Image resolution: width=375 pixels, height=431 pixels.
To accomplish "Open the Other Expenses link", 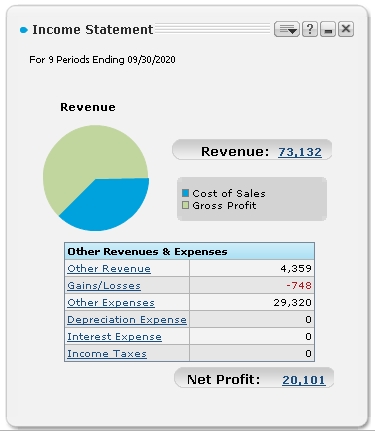I will 111,303.
